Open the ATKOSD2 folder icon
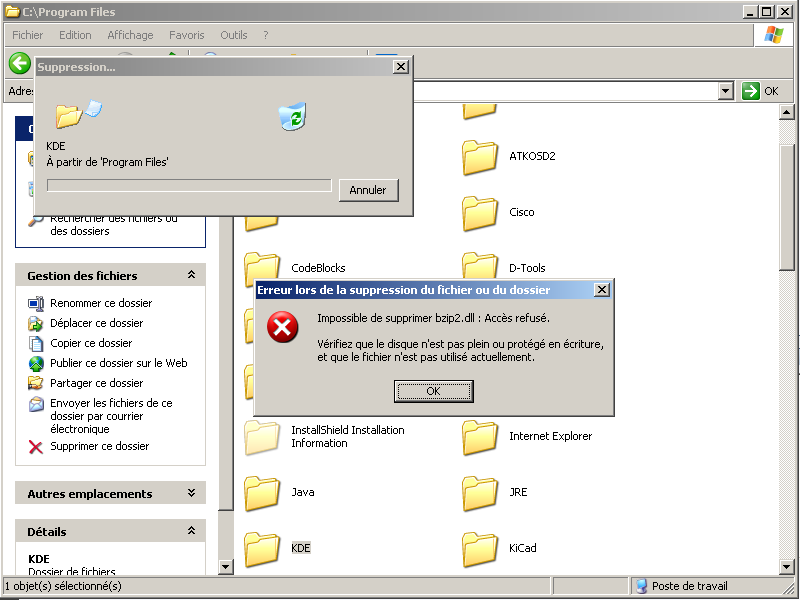This screenshot has width=800, height=600. (480, 157)
